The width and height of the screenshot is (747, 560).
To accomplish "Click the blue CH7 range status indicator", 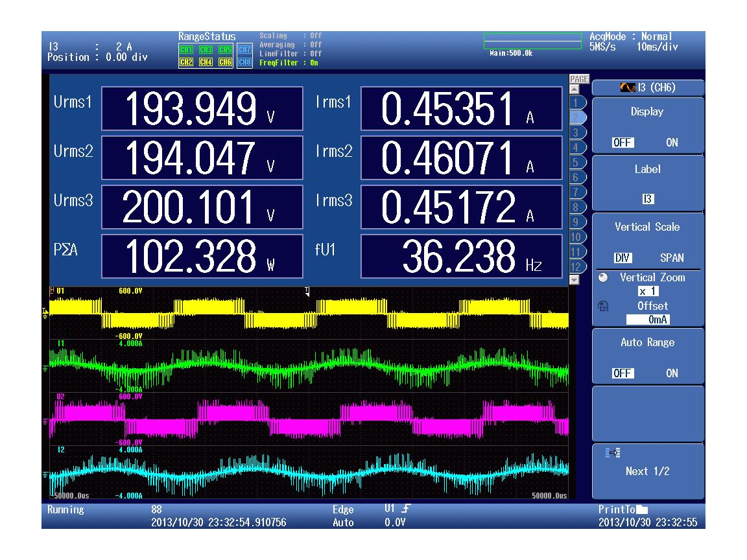I will (244, 50).
